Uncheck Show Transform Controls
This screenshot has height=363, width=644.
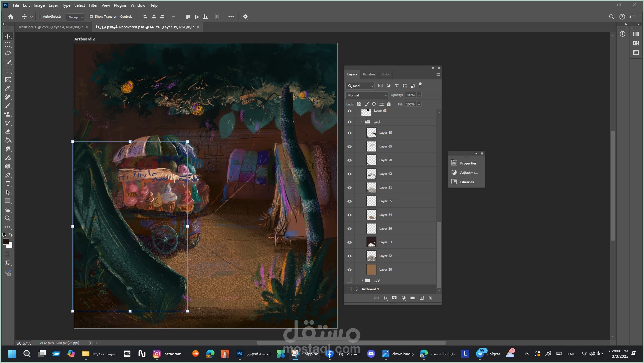92,16
